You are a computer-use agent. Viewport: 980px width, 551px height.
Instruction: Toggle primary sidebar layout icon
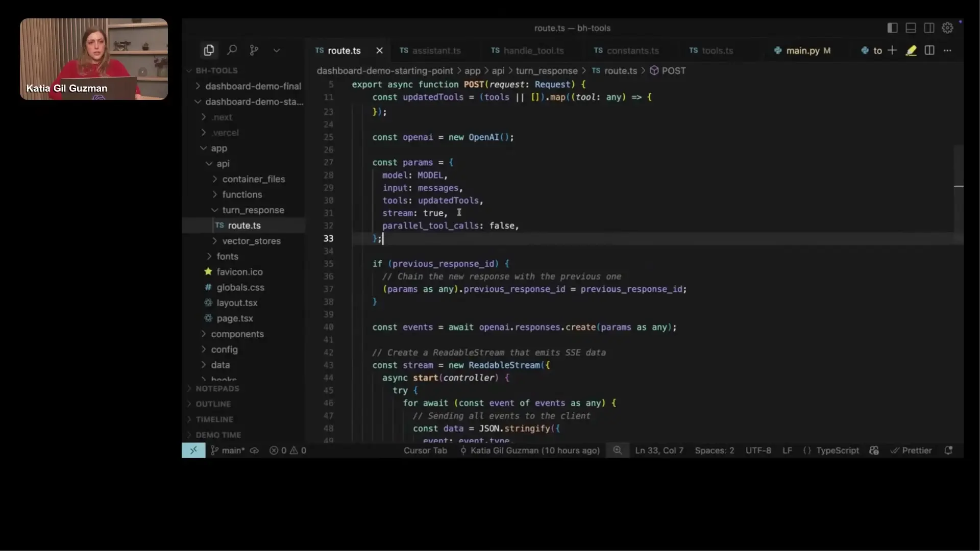892,28
